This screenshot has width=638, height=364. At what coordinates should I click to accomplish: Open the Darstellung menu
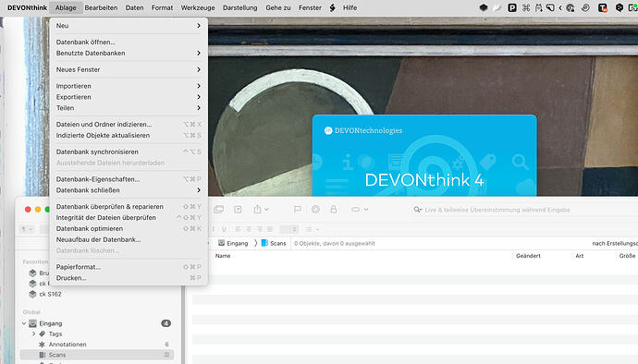point(240,7)
